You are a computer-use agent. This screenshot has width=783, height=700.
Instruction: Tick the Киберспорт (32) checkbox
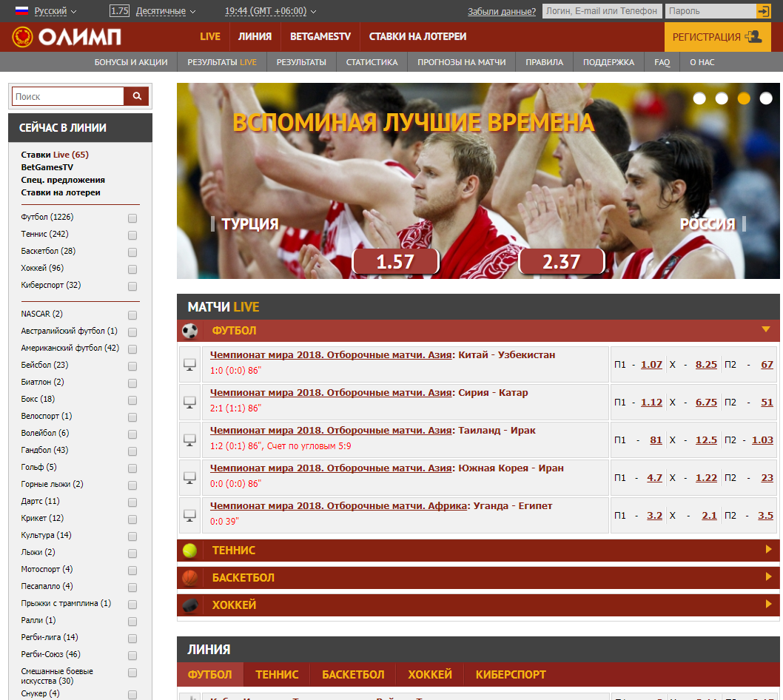tap(132, 286)
